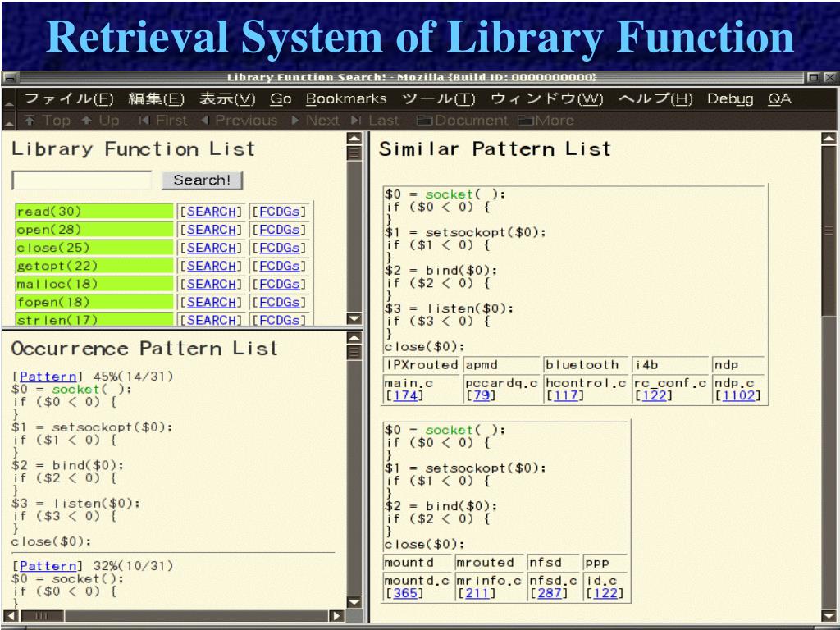The image size is (840, 630).
Task: Open the ヘルプ(H) menu
Action: [x=655, y=99]
